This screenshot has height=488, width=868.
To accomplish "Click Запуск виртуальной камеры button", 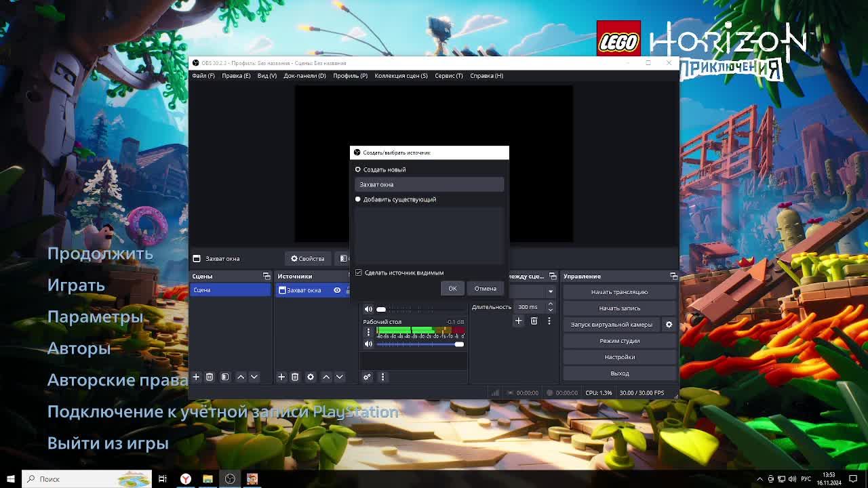I will 611,325.
